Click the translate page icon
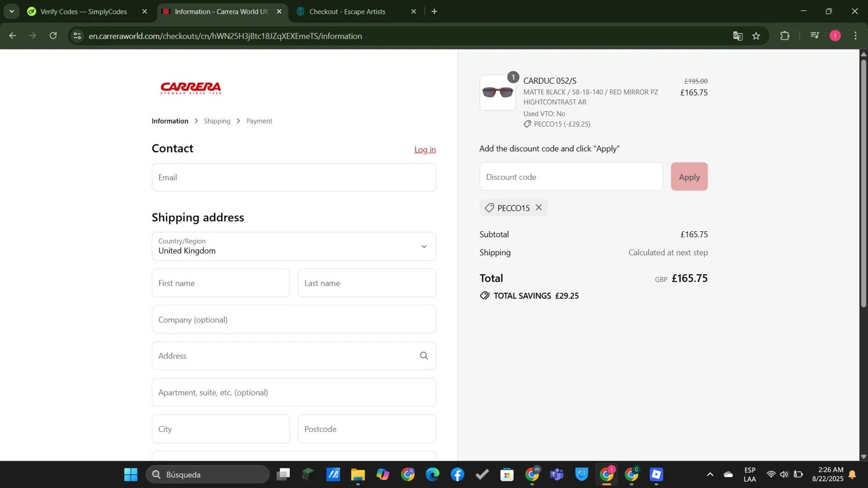Viewport: 868px width, 488px height. pyautogui.click(x=738, y=36)
